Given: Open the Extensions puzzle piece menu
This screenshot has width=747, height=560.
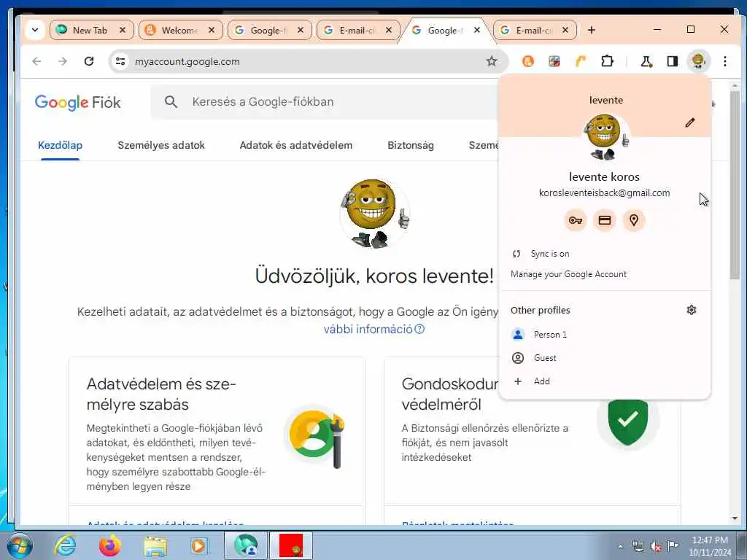Looking at the screenshot, I should pos(607,61).
